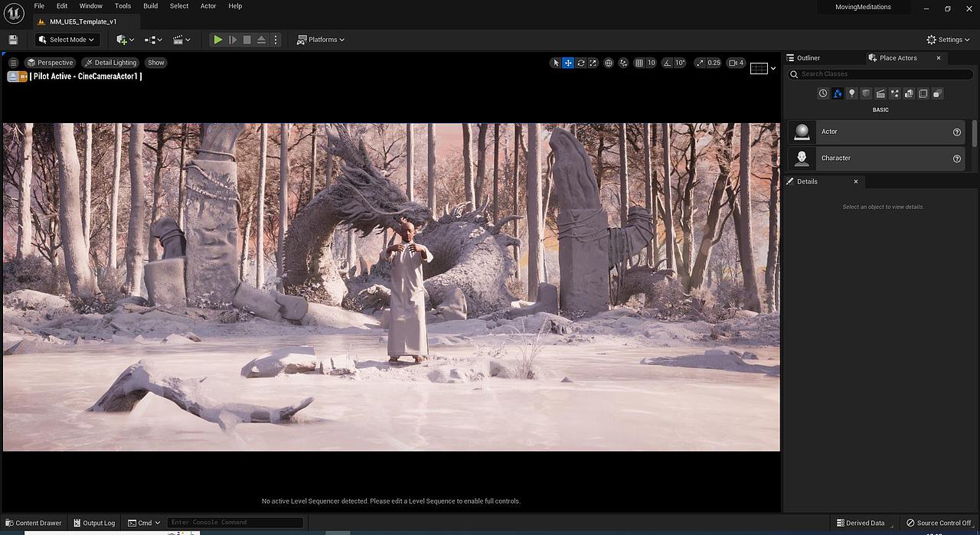Image resolution: width=980 pixels, height=535 pixels.
Task: Open the Blueprints dropdown in the toolbar
Action: (153, 40)
